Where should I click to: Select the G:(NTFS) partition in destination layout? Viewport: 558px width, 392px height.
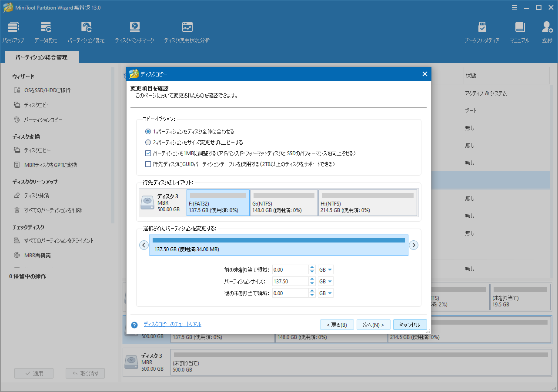click(284, 203)
